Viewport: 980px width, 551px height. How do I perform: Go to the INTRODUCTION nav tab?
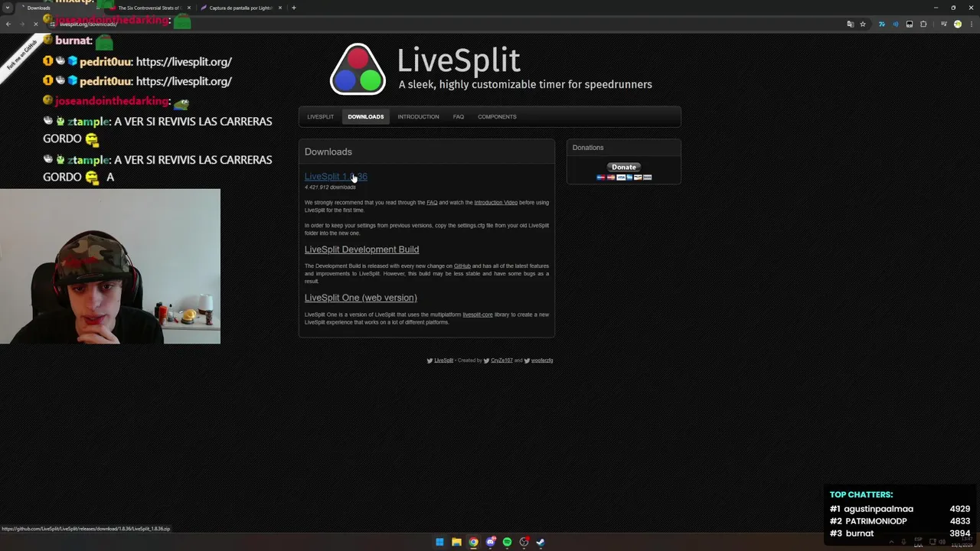pos(418,117)
